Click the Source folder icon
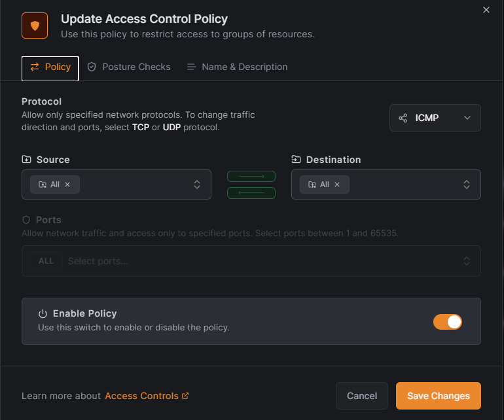Screen dimensions: 504x420 coord(26,160)
